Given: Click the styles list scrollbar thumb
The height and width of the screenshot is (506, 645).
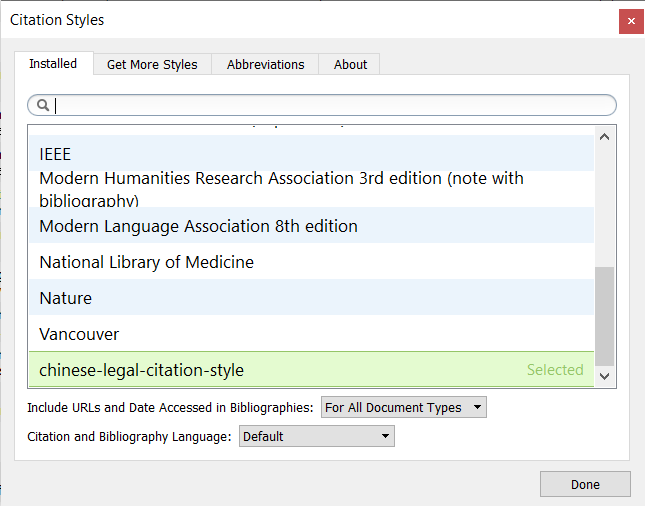Looking at the screenshot, I should (x=604, y=316).
